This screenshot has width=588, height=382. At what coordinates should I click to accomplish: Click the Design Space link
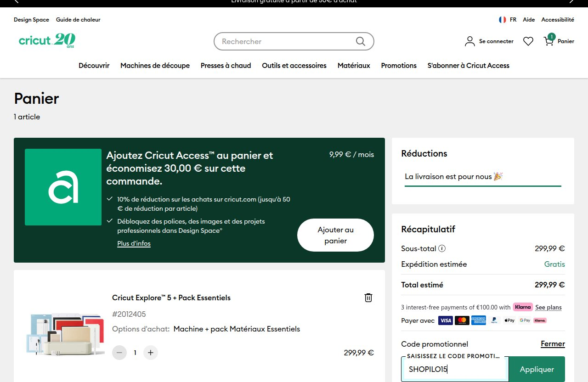pyautogui.click(x=31, y=20)
